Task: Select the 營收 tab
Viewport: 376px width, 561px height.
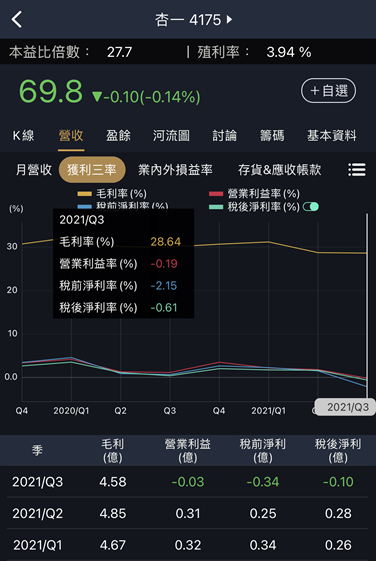Action: (71, 136)
